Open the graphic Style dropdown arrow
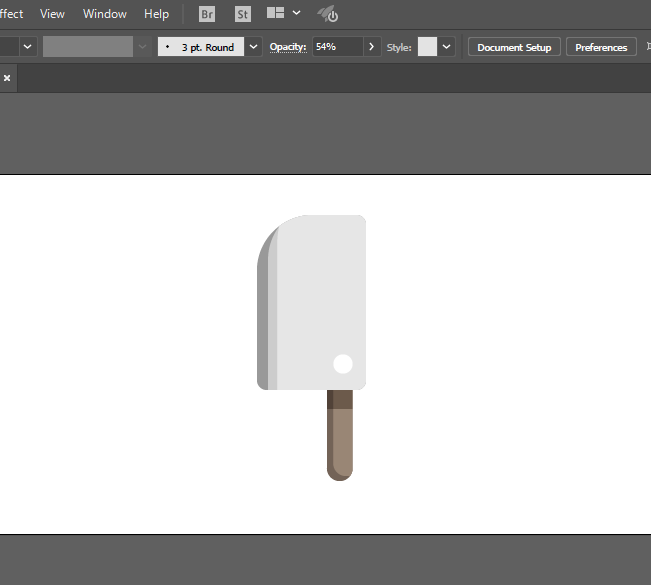The image size is (651, 585). click(446, 47)
